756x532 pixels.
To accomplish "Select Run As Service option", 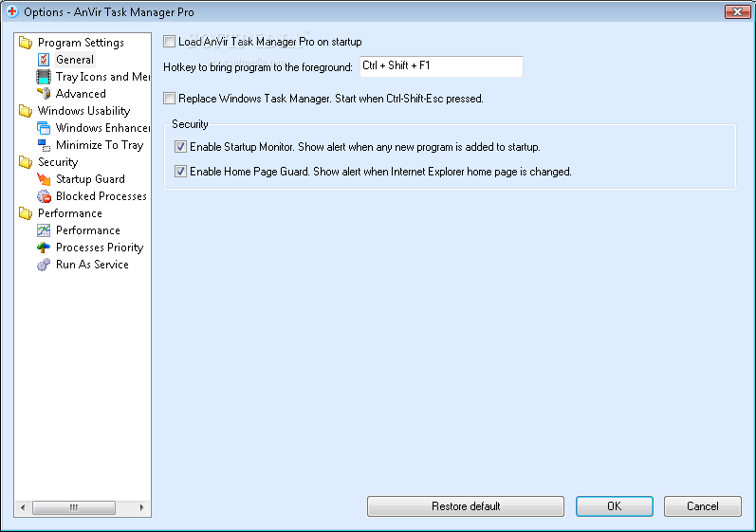I will pos(92,265).
